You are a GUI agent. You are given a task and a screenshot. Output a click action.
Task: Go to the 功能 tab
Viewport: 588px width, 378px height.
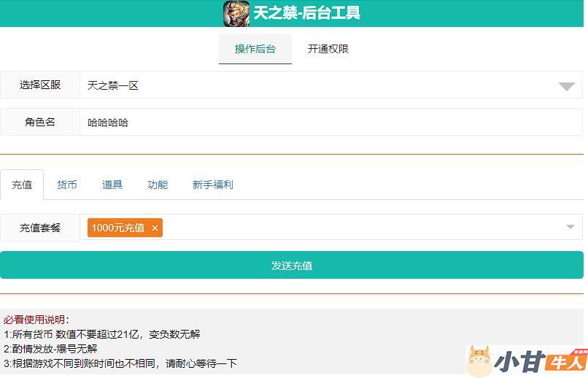point(158,185)
